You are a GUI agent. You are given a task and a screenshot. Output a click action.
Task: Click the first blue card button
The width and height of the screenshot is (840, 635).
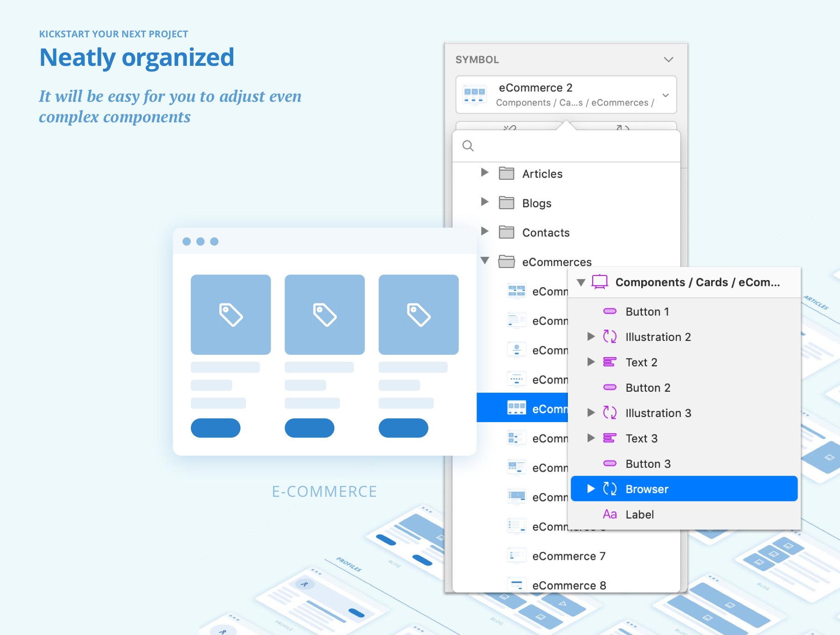[x=216, y=428]
